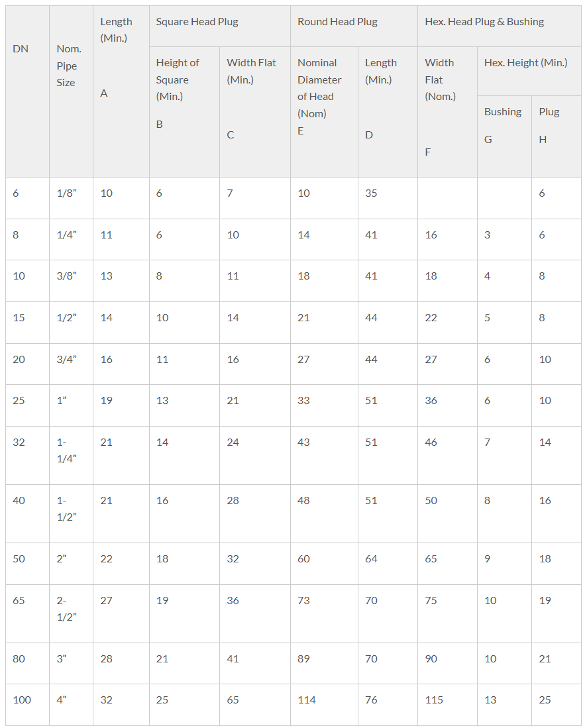Click the 1-1/4" pipe size cell
Screen dimensions: 587x728
pyautogui.click(x=71, y=456)
